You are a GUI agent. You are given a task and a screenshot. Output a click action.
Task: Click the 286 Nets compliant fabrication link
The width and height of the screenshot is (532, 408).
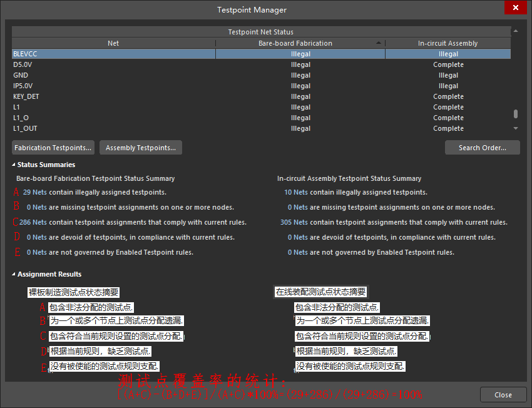coord(33,222)
